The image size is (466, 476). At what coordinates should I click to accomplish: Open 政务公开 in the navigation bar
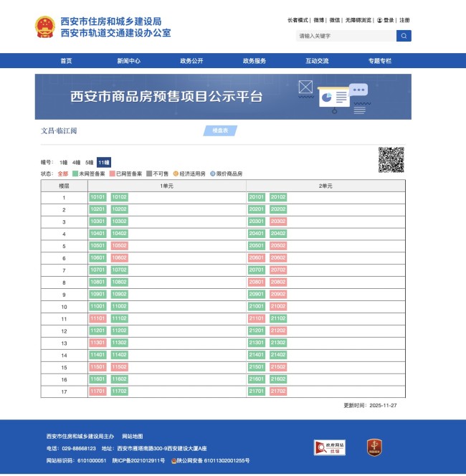tap(191, 61)
